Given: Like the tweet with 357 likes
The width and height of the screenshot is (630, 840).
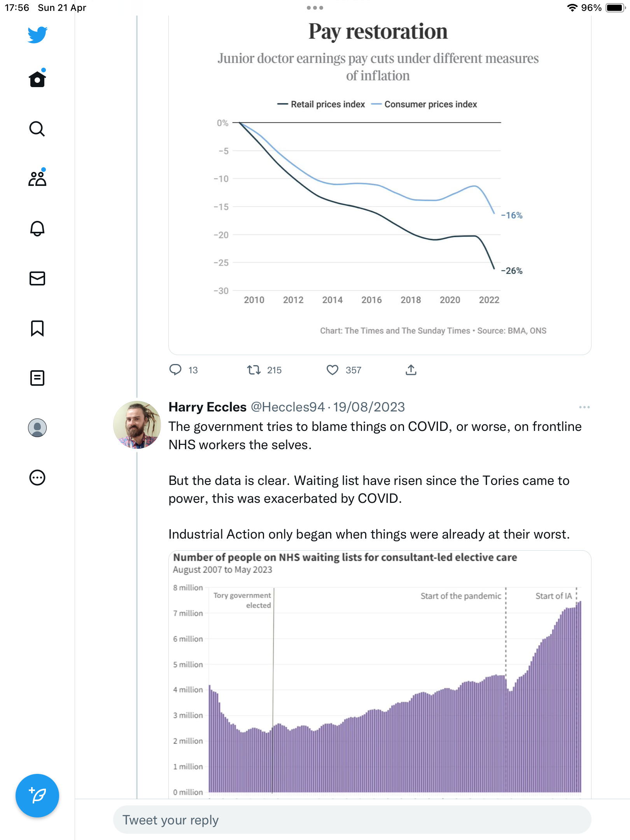Looking at the screenshot, I should (x=332, y=369).
